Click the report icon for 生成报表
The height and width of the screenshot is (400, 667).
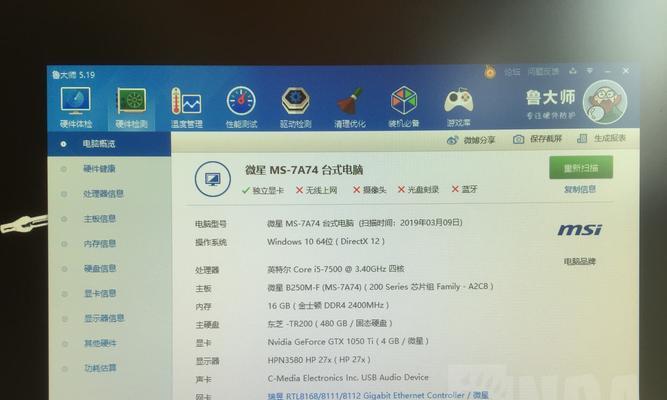pyautogui.click(x=582, y=138)
